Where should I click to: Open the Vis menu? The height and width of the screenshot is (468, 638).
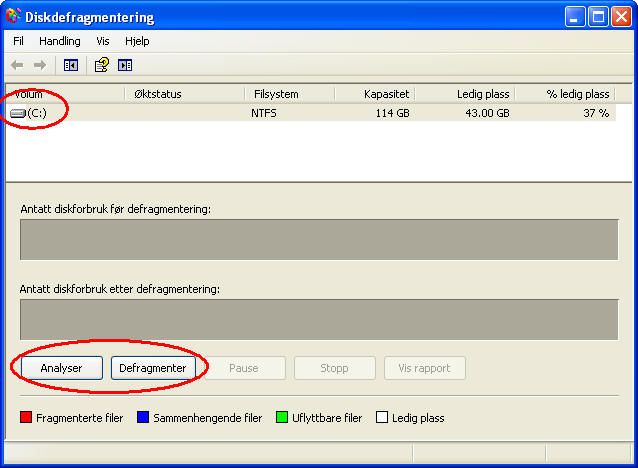point(103,41)
